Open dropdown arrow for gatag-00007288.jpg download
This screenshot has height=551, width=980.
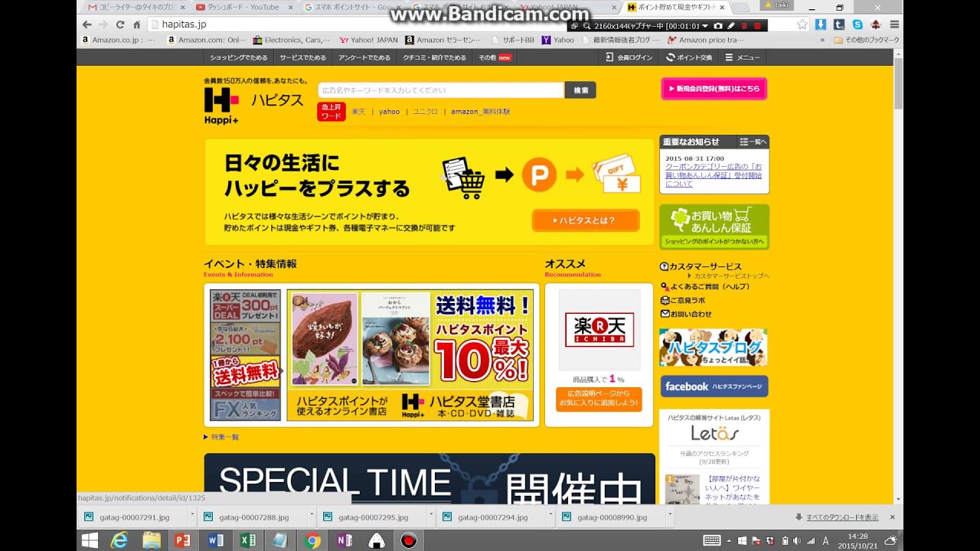coord(311,516)
